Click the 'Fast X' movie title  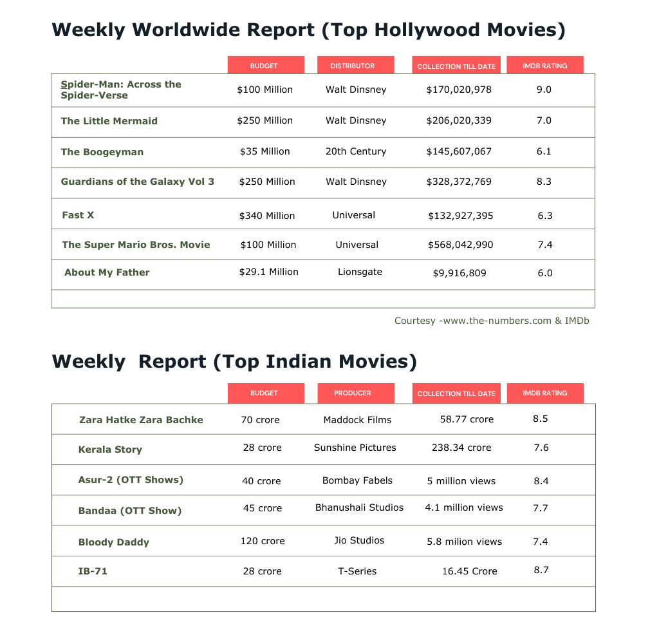pos(78,215)
